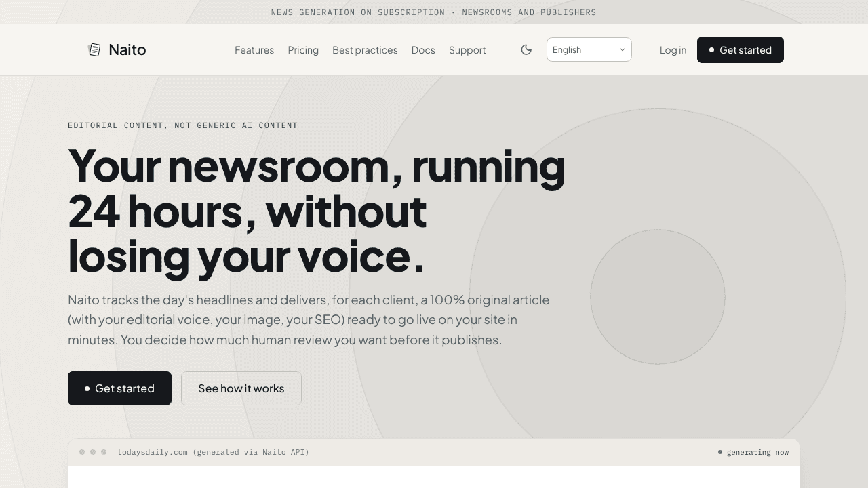The image size is (868, 488).
Task: Click the paragraph starting 'Naito tracks the day's headlines'
Action: point(309,319)
